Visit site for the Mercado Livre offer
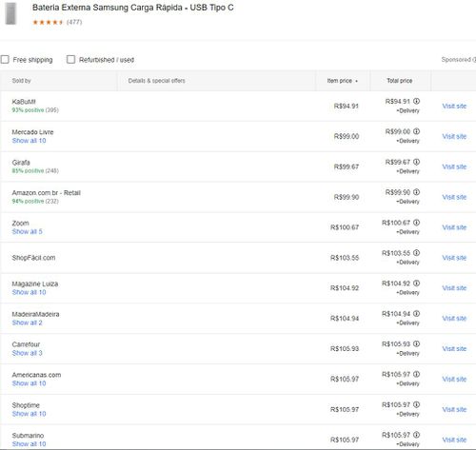The image size is (476, 450). (x=454, y=136)
